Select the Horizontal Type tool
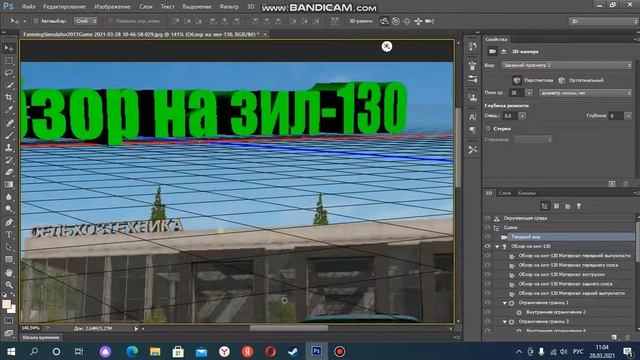This screenshot has width=640, height=360. (x=9, y=235)
